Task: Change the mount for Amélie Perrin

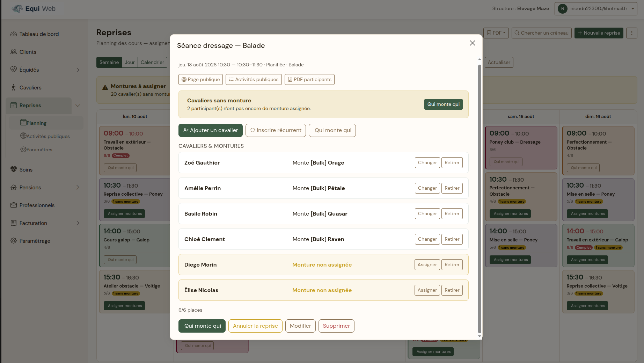Action: [427, 188]
